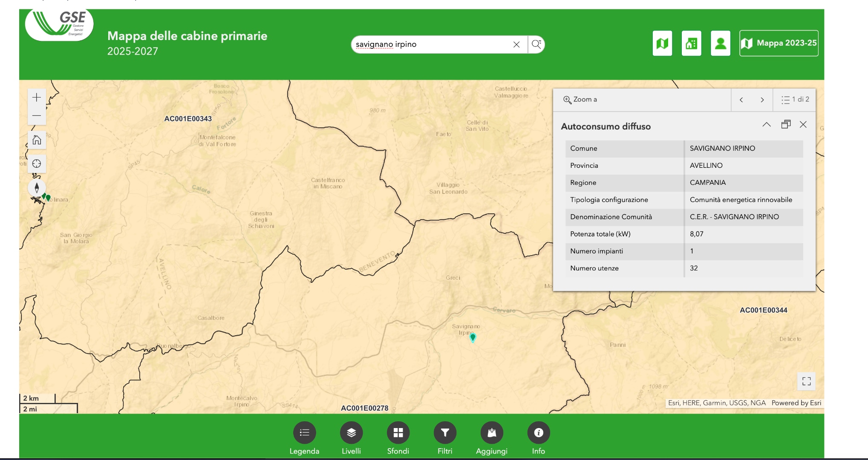The height and width of the screenshot is (460, 868).
Task: Open the Aggiungi data tool
Action: 492,433
